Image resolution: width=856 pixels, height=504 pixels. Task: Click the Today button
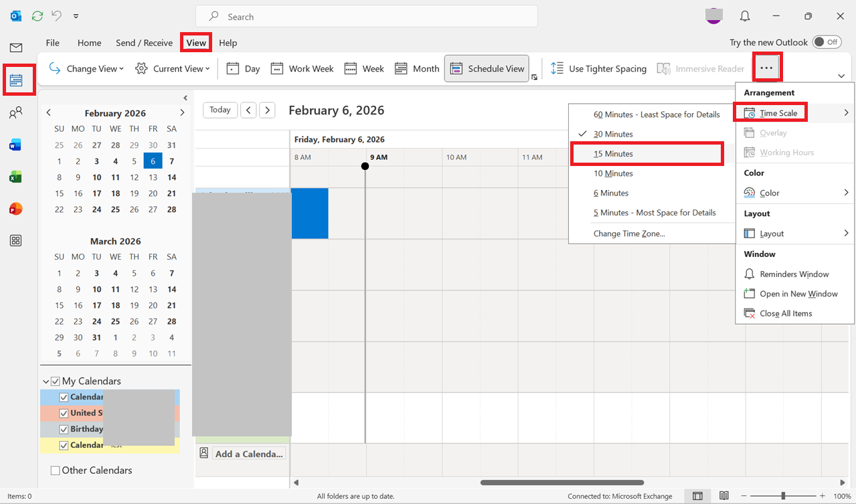pos(220,110)
